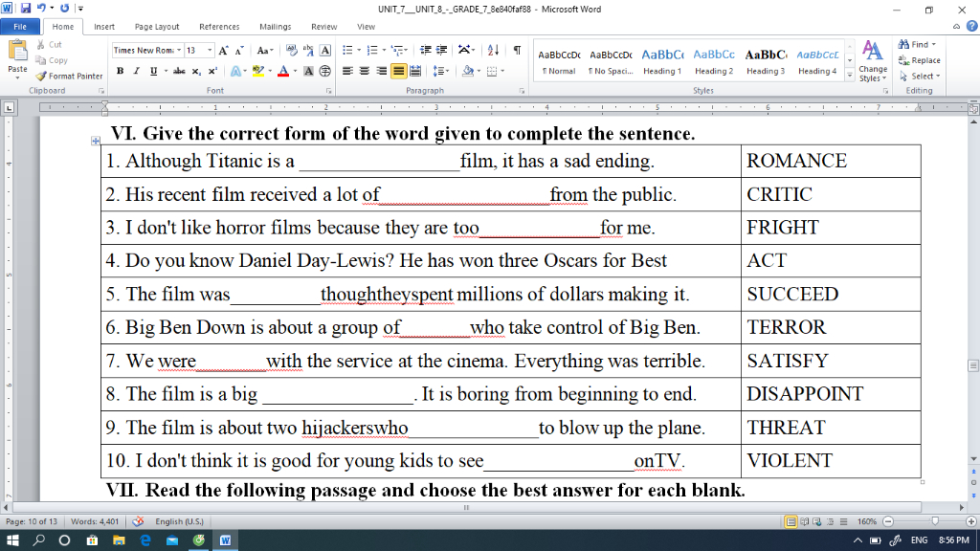Align text left
The width and height of the screenshot is (980, 551).
click(x=347, y=71)
